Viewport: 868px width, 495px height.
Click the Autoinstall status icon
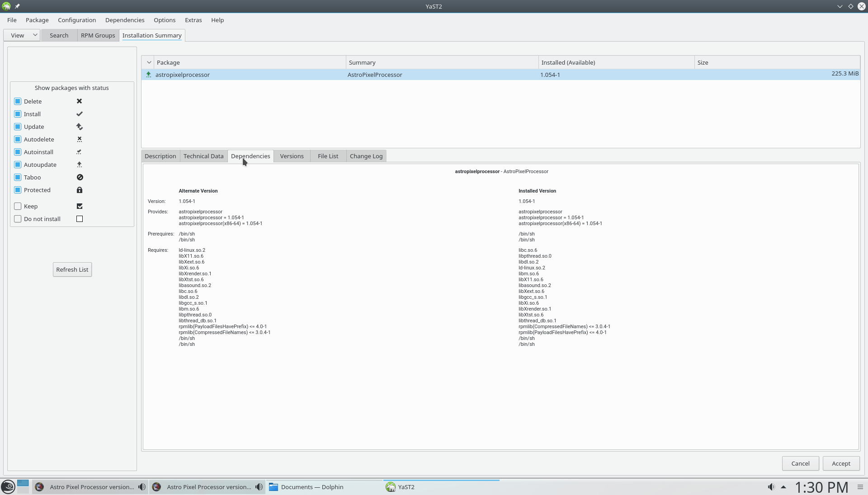click(x=80, y=152)
